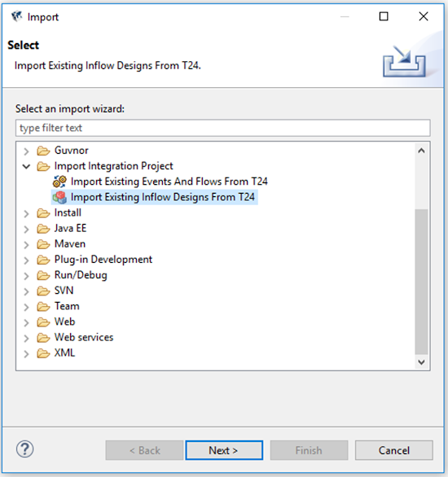
Task: Click the Inflow Designs cube icon
Action: click(x=59, y=197)
